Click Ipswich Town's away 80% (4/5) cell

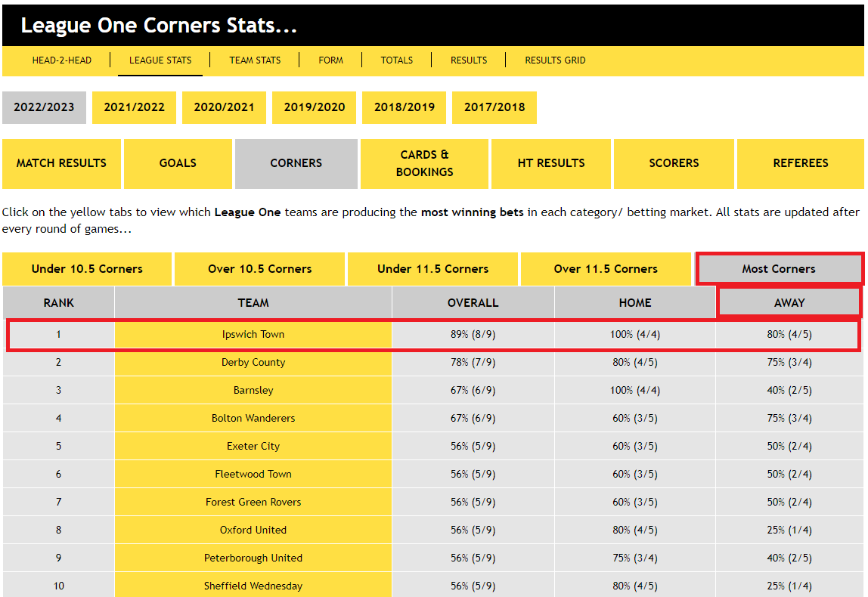(x=789, y=335)
